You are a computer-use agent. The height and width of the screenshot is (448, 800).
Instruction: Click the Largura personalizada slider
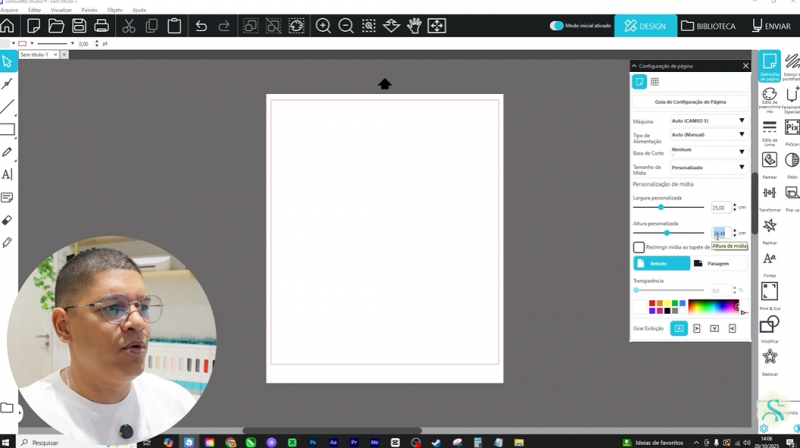tap(661, 207)
